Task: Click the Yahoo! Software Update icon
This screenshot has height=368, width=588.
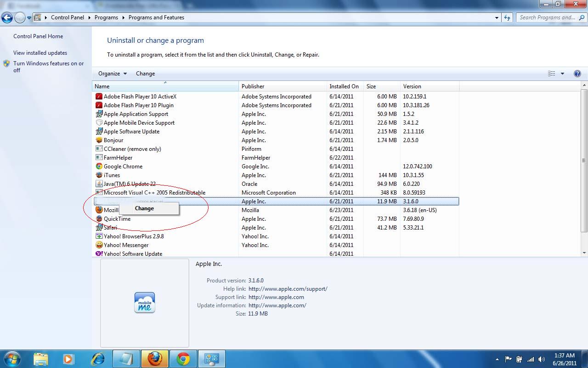Action: tap(99, 254)
